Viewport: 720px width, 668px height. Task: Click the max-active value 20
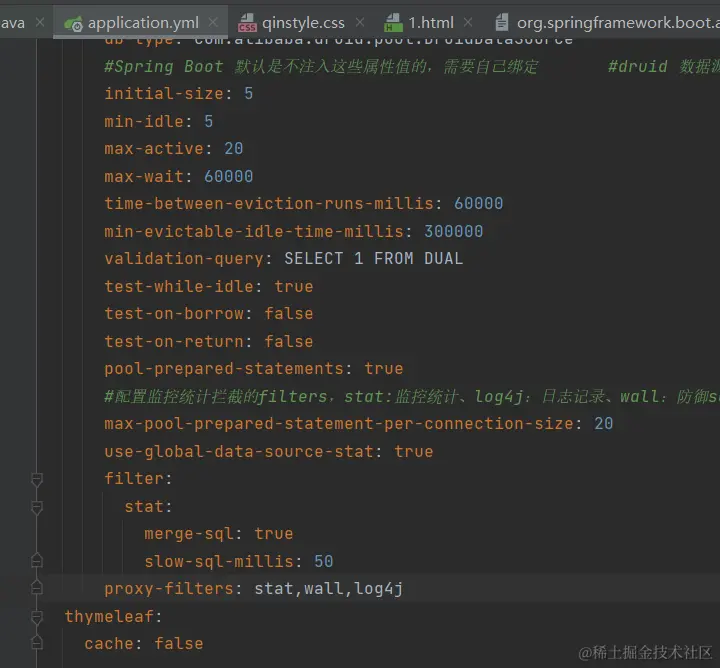point(233,149)
